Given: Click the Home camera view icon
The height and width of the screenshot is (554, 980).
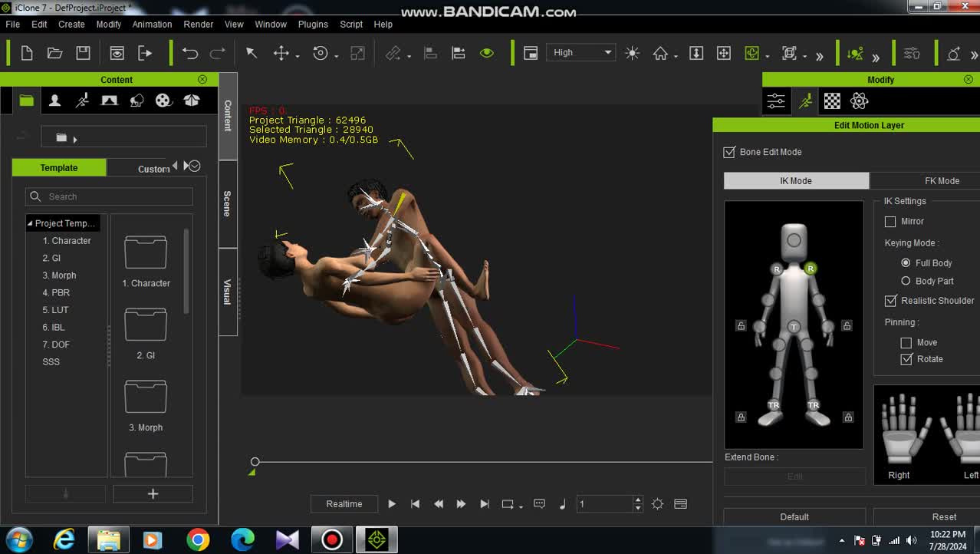Looking at the screenshot, I should pos(660,53).
